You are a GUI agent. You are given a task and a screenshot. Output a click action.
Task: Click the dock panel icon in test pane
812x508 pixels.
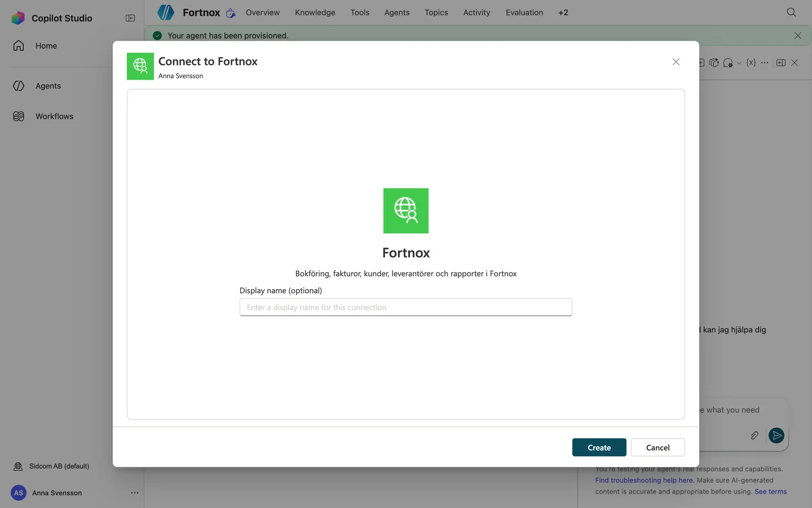(781, 63)
